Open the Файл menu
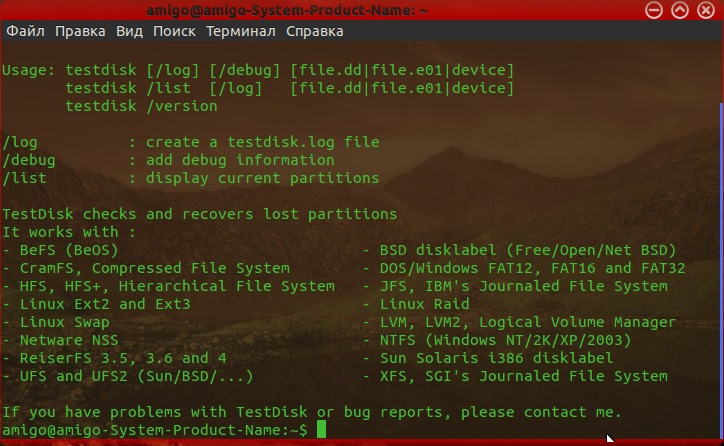The height and width of the screenshot is (446, 724). click(25, 31)
